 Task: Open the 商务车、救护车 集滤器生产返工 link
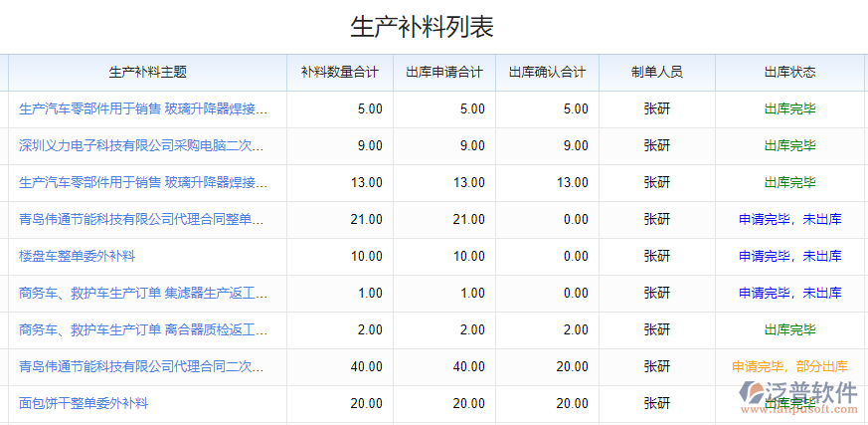click(x=142, y=293)
